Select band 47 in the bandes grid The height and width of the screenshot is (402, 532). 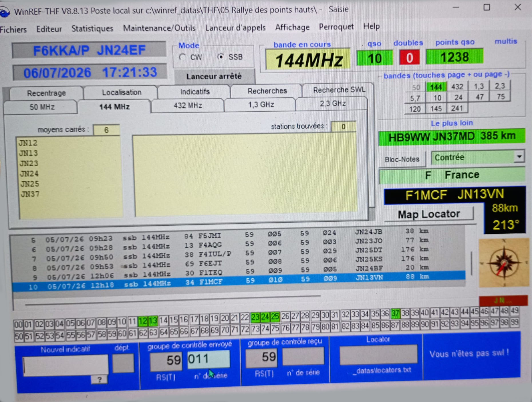click(x=479, y=97)
